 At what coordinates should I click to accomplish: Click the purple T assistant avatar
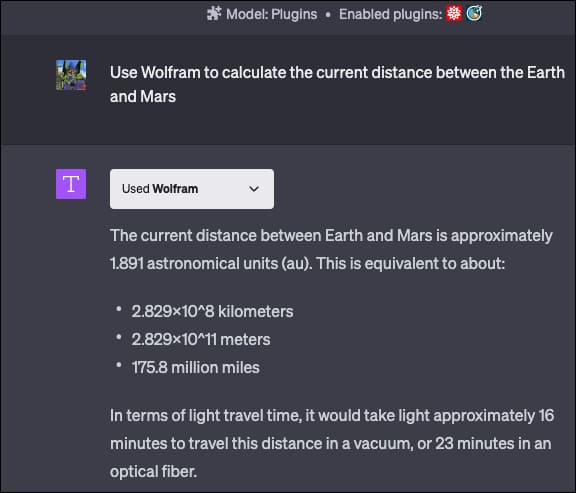coord(71,184)
